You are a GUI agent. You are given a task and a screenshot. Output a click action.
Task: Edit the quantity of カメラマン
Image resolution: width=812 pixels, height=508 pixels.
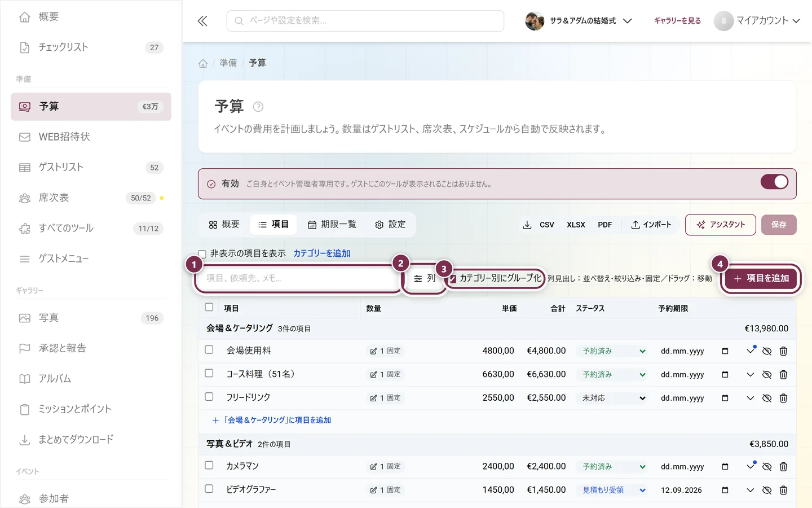(x=385, y=467)
